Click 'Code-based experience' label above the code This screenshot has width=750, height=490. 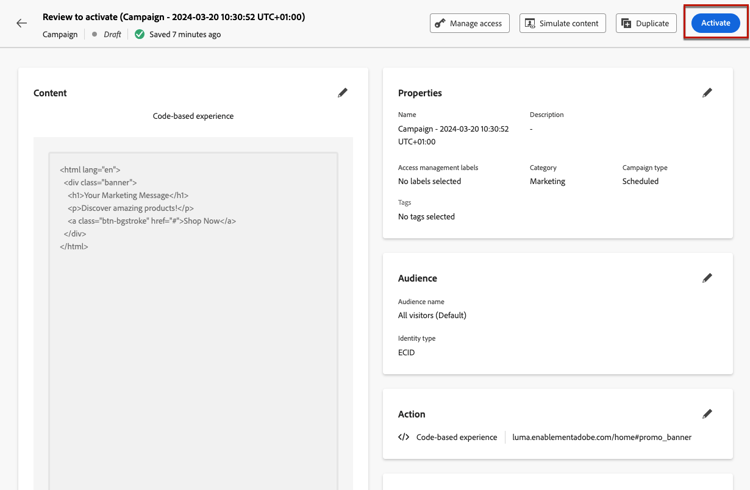point(193,116)
